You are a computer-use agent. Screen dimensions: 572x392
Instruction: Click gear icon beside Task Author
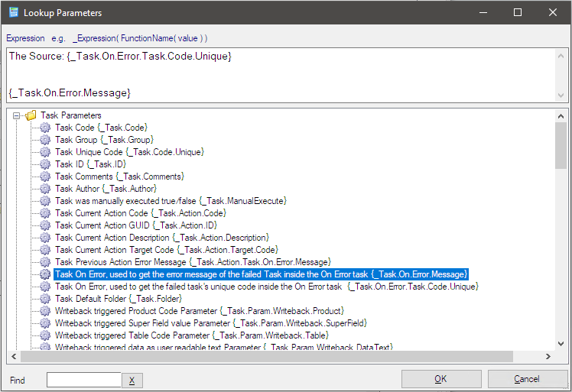tap(45, 189)
